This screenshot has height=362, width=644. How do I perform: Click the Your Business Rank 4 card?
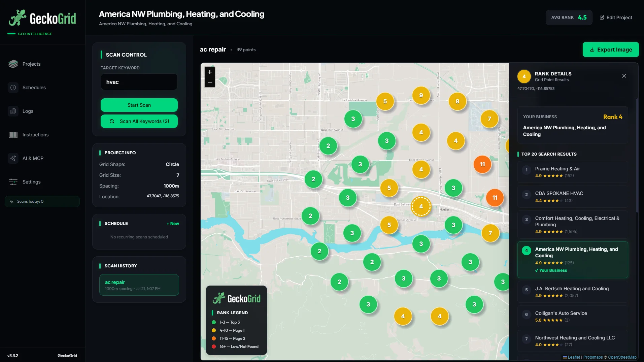pos(573,125)
